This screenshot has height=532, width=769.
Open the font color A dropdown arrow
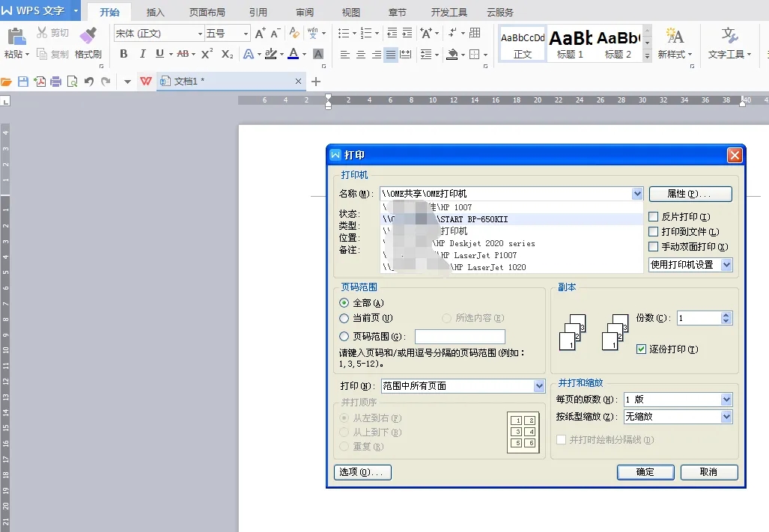305,55
